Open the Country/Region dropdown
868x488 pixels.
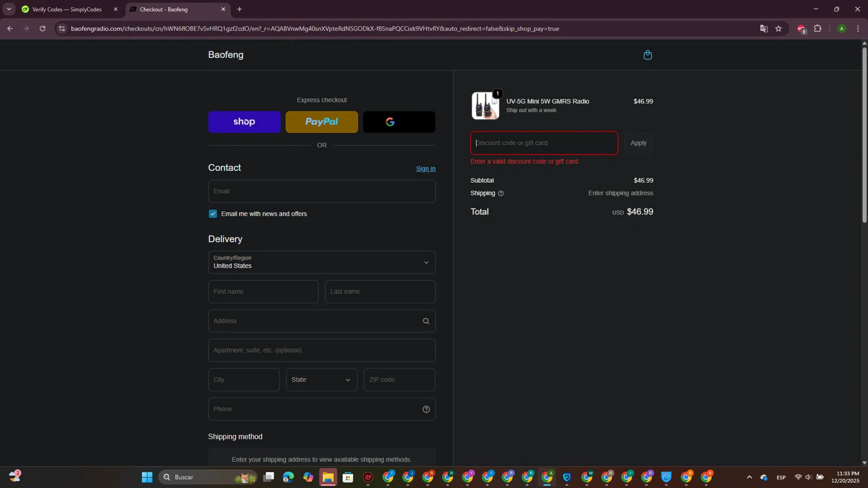point(322,263)
